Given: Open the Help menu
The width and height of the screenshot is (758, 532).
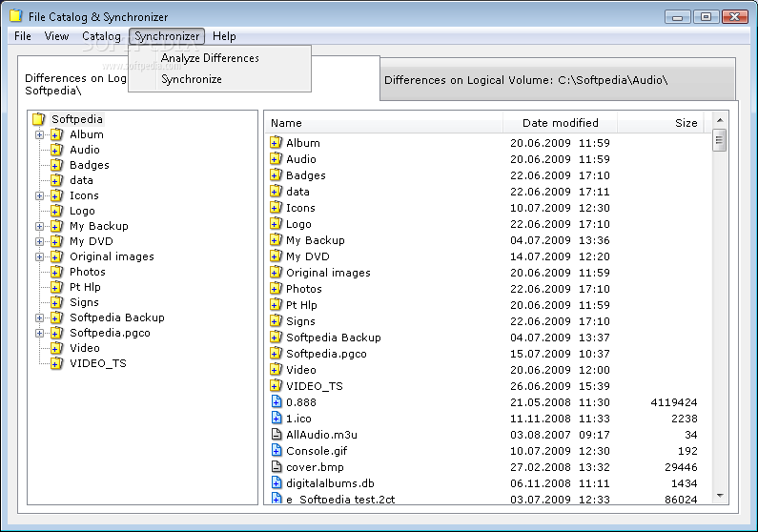Looking at the screenshot, I should [x=224, y=36].
